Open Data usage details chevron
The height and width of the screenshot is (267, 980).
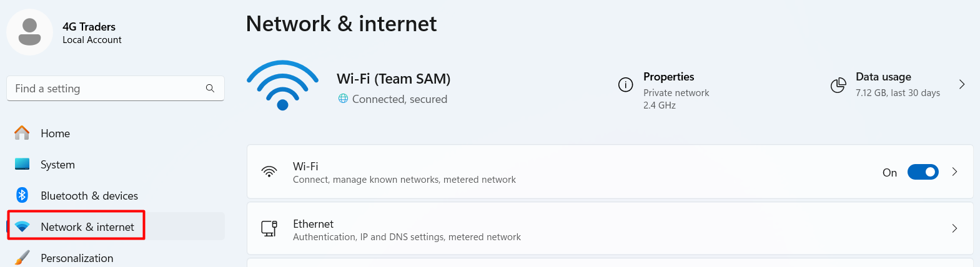click(962, 85)
